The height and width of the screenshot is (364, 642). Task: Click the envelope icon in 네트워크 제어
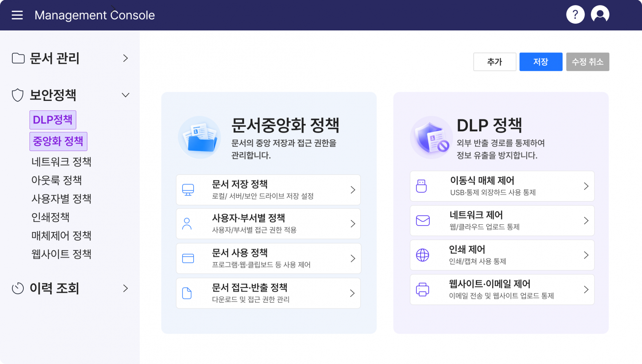coord(423,221)
